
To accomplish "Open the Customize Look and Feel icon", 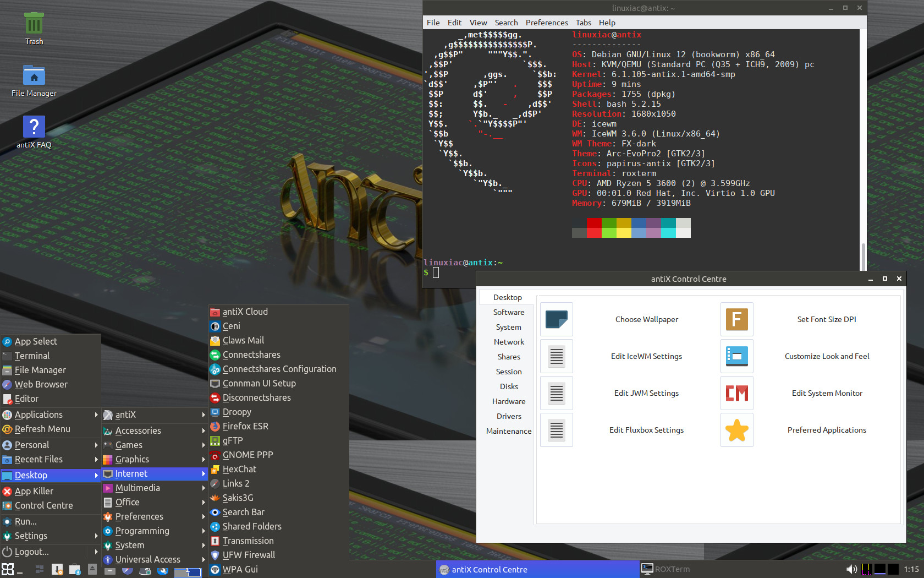I will pos(737,356).
